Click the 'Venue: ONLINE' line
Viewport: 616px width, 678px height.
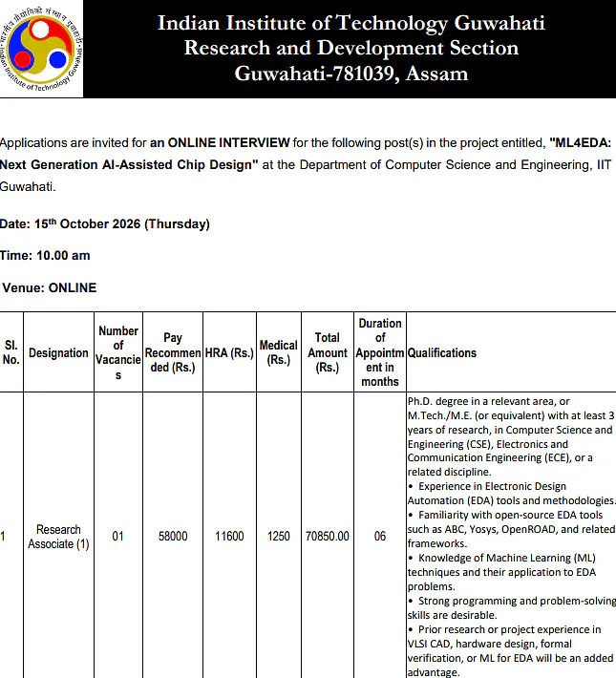50,288
